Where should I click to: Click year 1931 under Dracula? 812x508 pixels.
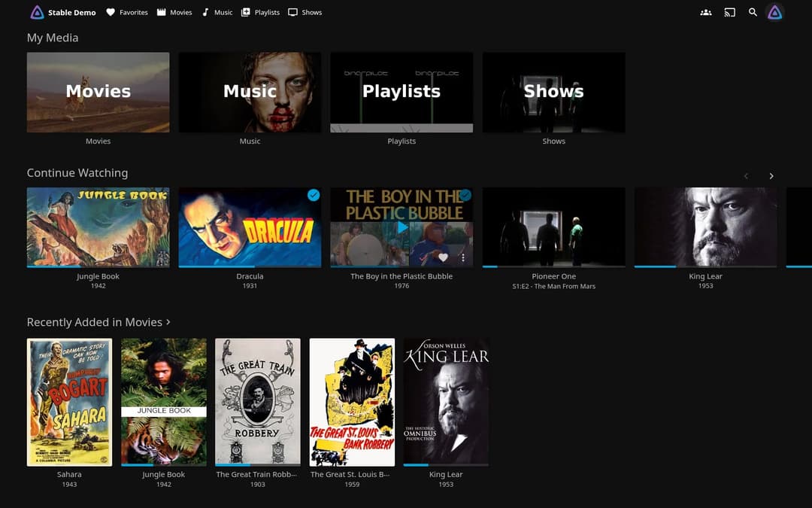(x=250, y=286)
